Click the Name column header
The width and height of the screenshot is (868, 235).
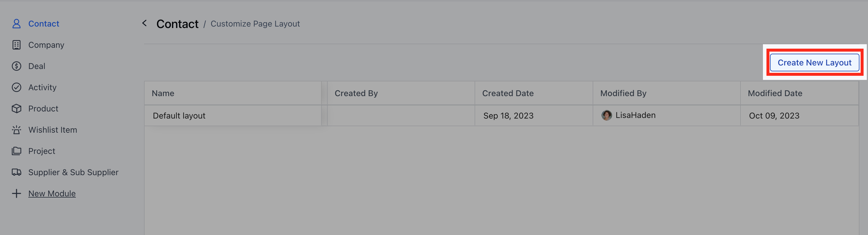[x=163, y=93]
